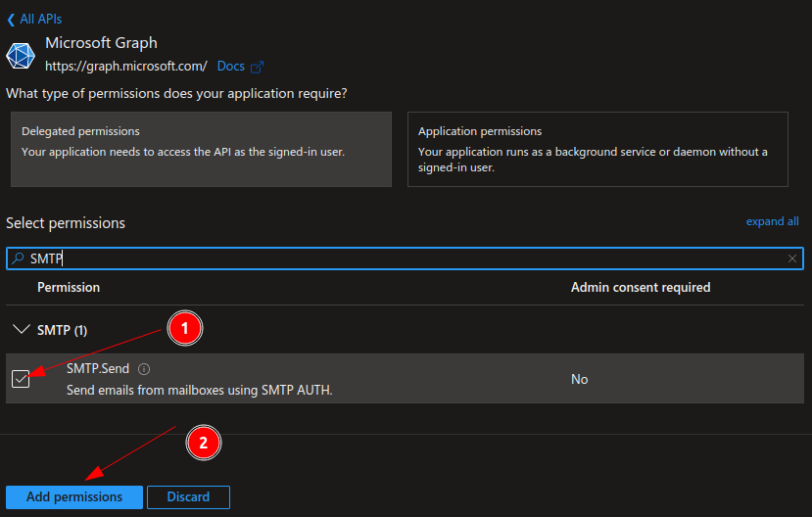Click the info icon next to SMTP.Send
812x517 pixels.
144,369
